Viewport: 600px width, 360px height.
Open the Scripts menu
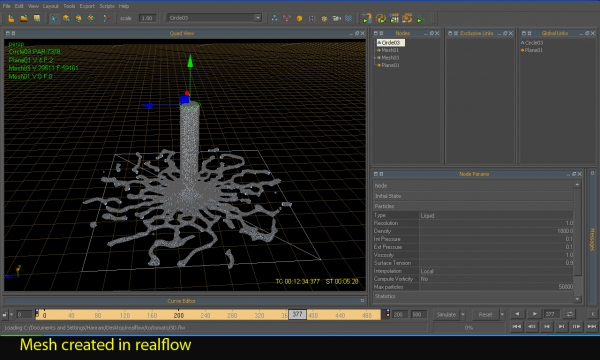(x=107, y=6)
